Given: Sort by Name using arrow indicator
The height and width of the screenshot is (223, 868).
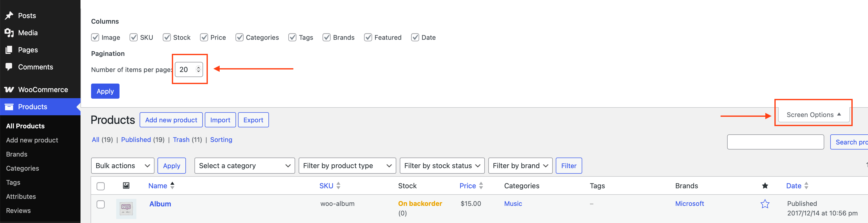Looking at the screenshot, I should click(172, 185).
